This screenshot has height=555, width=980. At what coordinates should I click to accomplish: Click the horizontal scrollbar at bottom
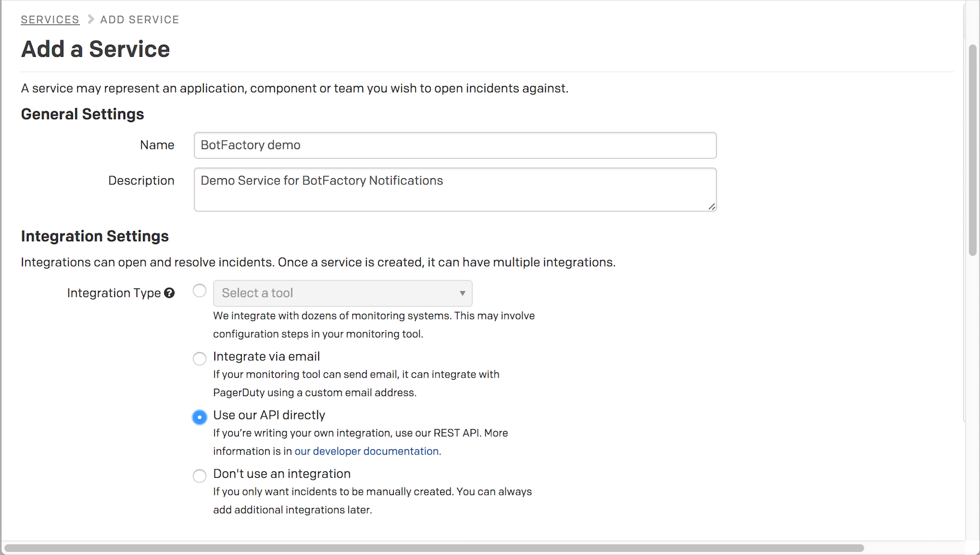(x=434, y=548)
